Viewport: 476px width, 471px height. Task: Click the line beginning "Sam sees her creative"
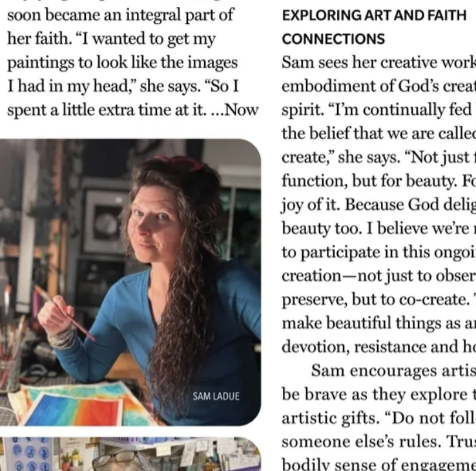pyautogui.click(x=379, y=63)
